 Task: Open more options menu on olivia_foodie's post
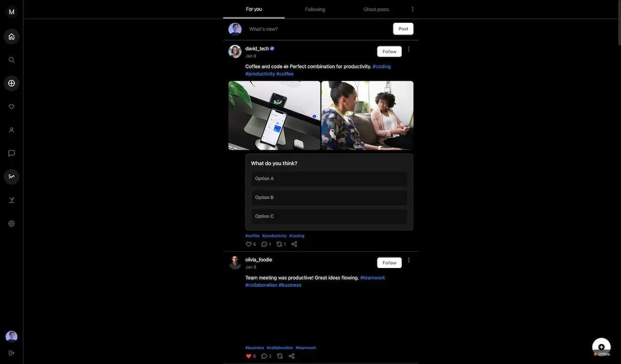tap(409, 260)
